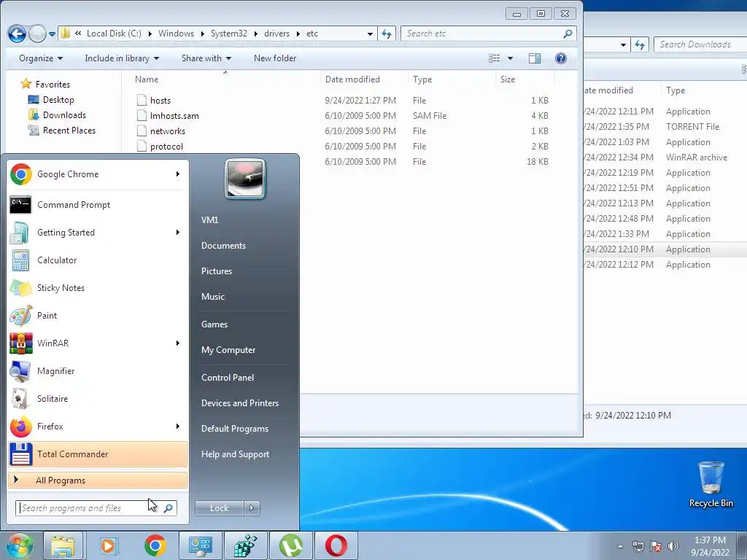Open the view options dropdown arrow
Viewport: 747px width, 560px height.
tap(510, 58)
